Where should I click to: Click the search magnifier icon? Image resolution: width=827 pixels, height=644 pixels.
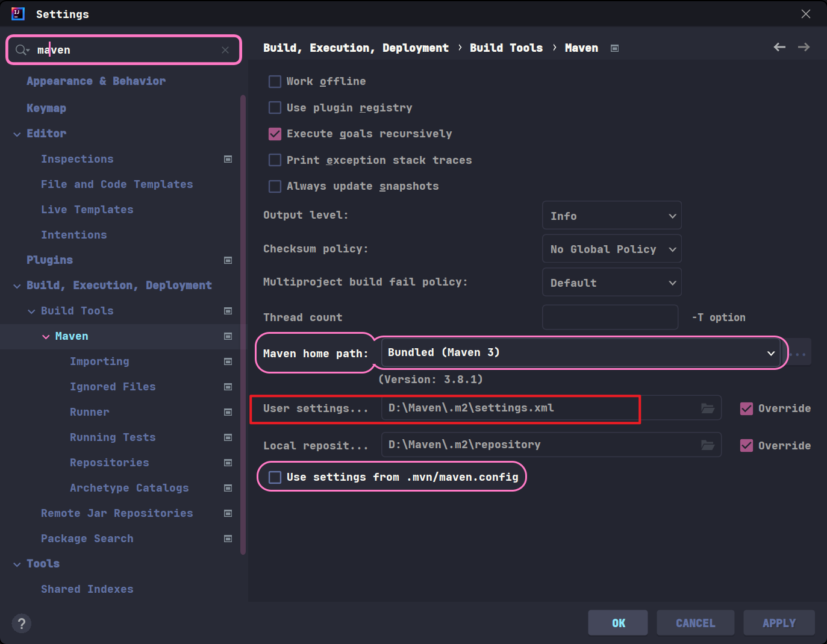coord(22,50)
